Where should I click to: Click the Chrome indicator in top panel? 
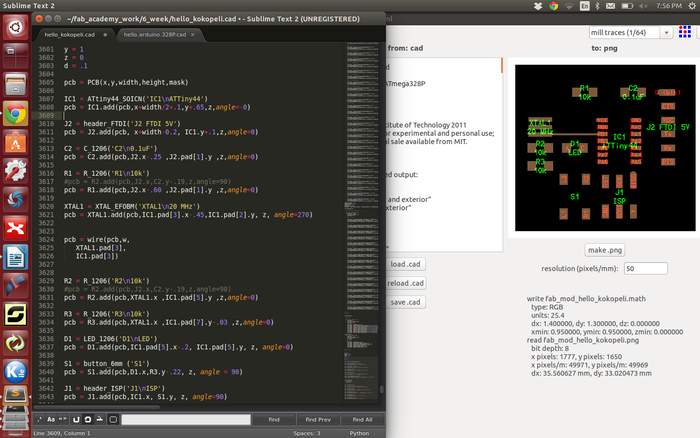554,6
